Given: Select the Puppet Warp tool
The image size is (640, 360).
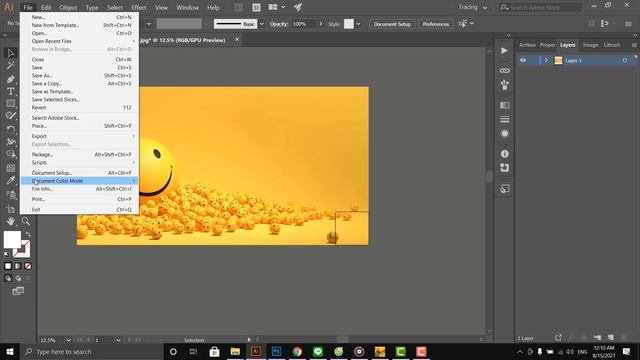Looking at the screenshot, I should (x=11, y=142).
